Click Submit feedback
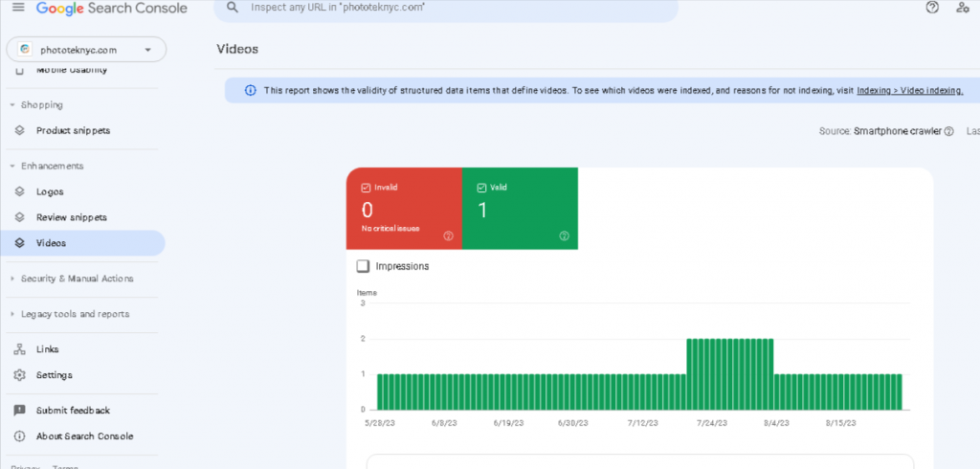Screen dimensions: 980x469 click(x=73, y=411)
